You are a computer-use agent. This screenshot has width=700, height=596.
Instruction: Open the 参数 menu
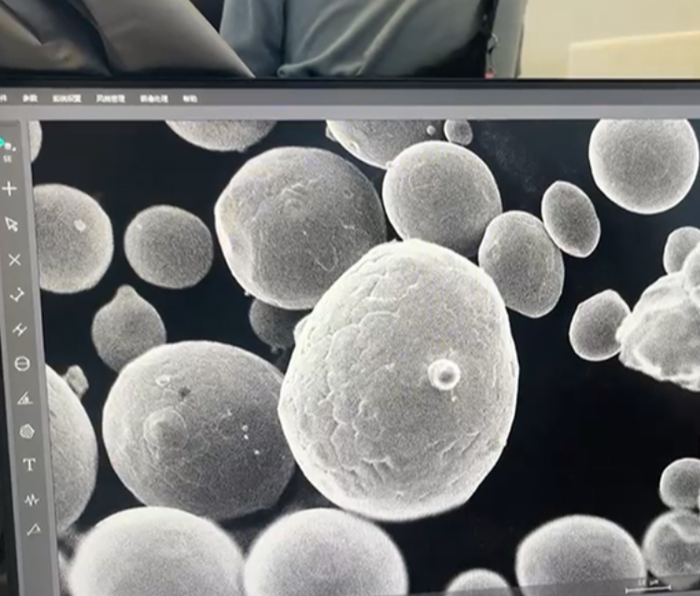(x=30, y=99)
